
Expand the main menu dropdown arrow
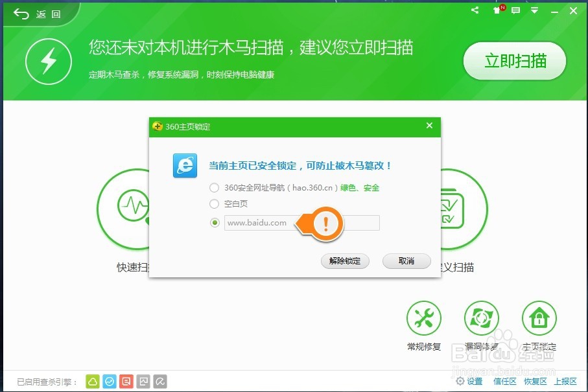click(x=534, y=10)
